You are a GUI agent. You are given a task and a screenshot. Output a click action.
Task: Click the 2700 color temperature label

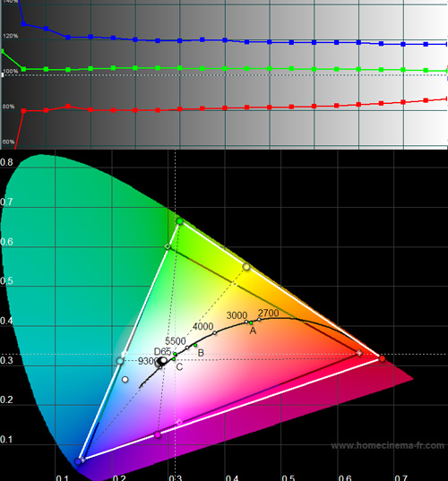[269, 313]
